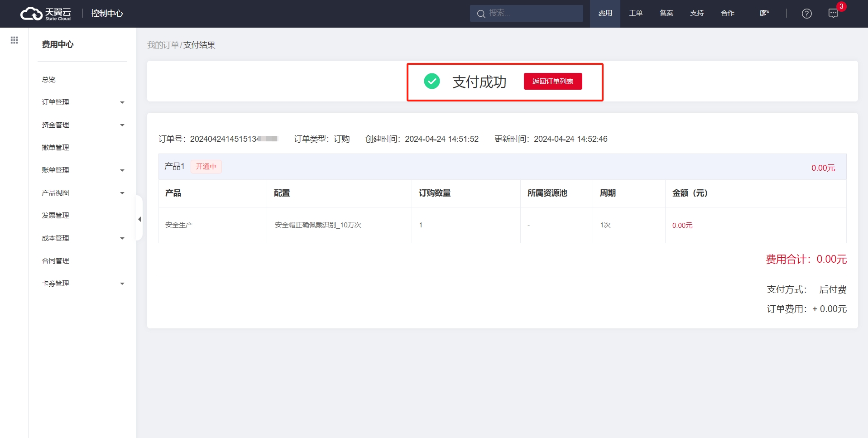Click the 账单管理 sidebar label

point(56,170)
